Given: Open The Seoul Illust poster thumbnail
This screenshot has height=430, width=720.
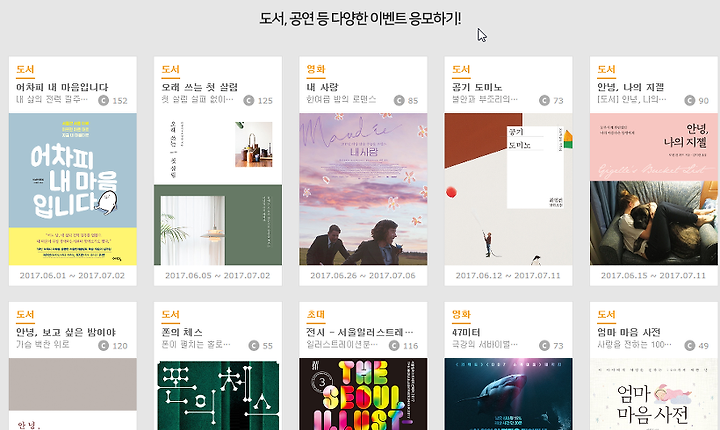Looking at the screenshot, I should [x=363, y=394].
